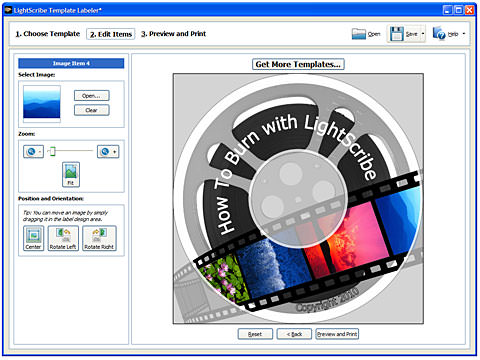Maximize the LightScribe window
The width and height of the screenshot is (480, 360).
(x=459, y=10)
